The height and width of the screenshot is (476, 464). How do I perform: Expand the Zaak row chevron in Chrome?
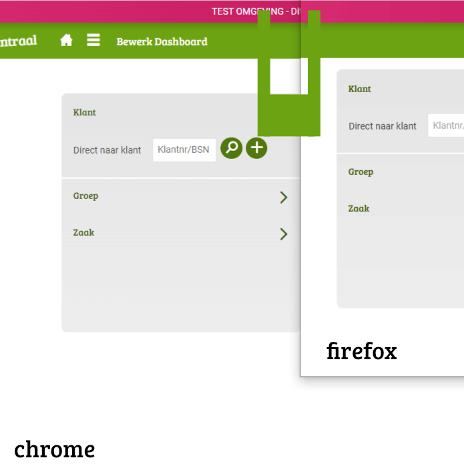point(284,234)
